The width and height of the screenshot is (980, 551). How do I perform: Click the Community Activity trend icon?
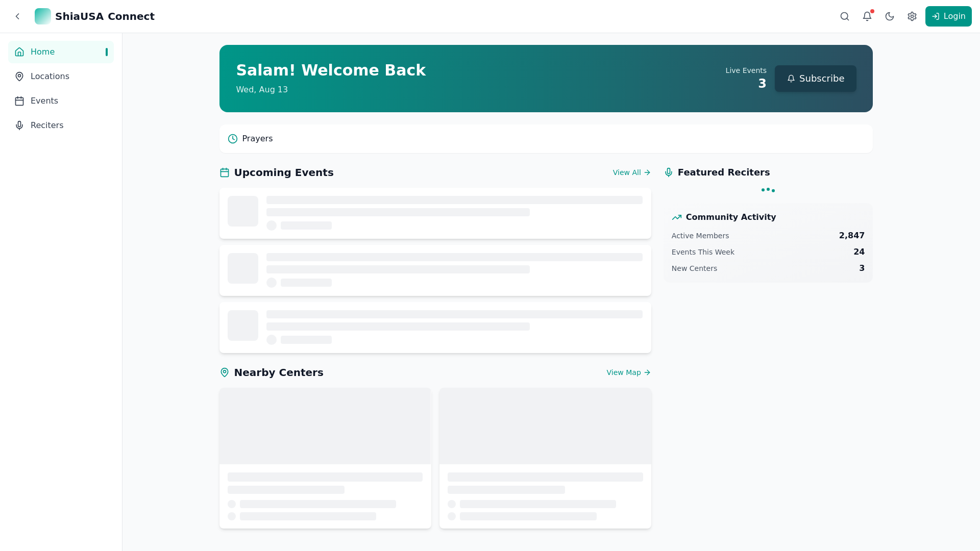pos(677,217)
